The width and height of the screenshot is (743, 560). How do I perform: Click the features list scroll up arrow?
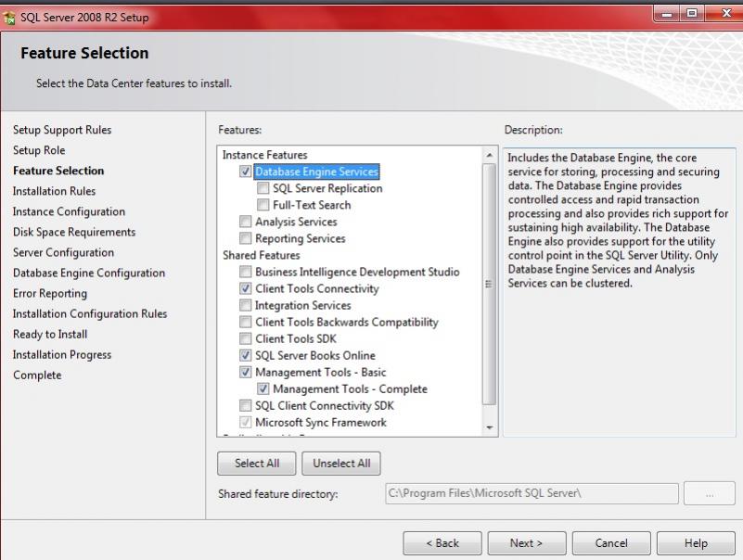pyautogui.click(x=490, y=156)
